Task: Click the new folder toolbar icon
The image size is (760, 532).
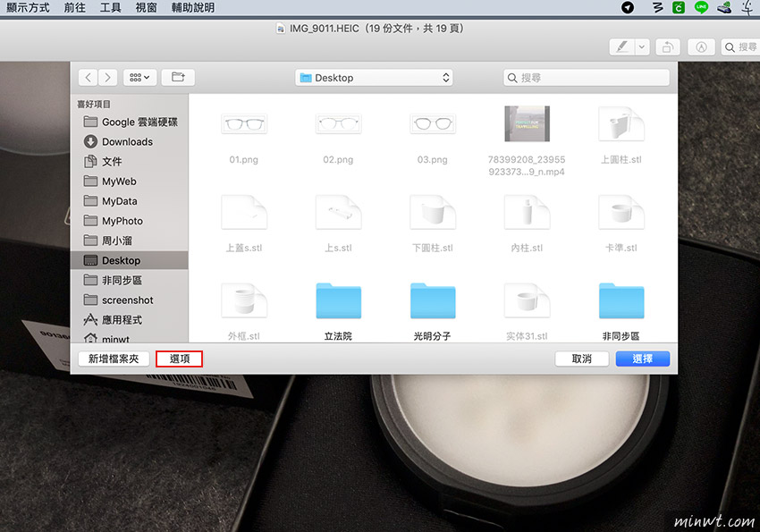Action: [x=178, y=78]
